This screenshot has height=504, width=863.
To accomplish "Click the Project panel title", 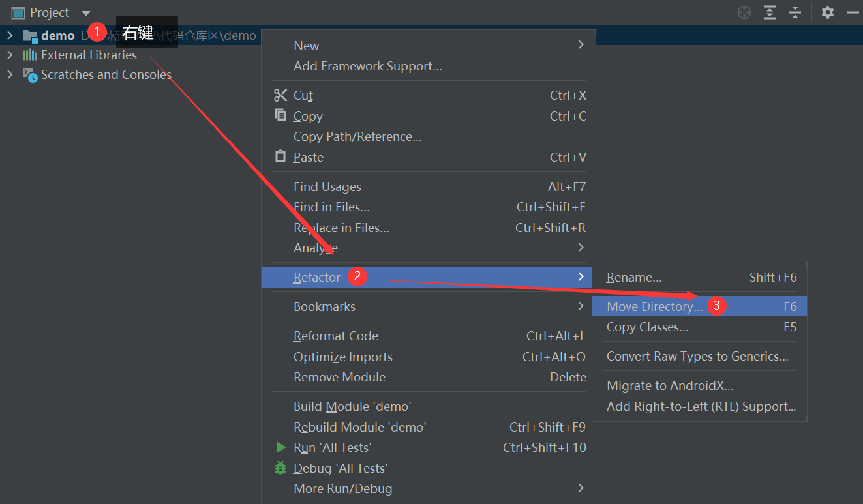I will click(50, 13).
